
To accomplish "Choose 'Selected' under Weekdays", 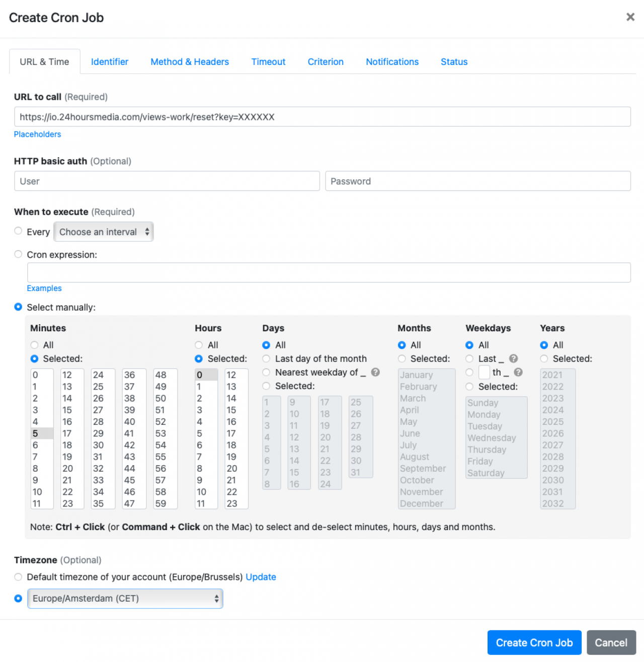I will 469,386.
